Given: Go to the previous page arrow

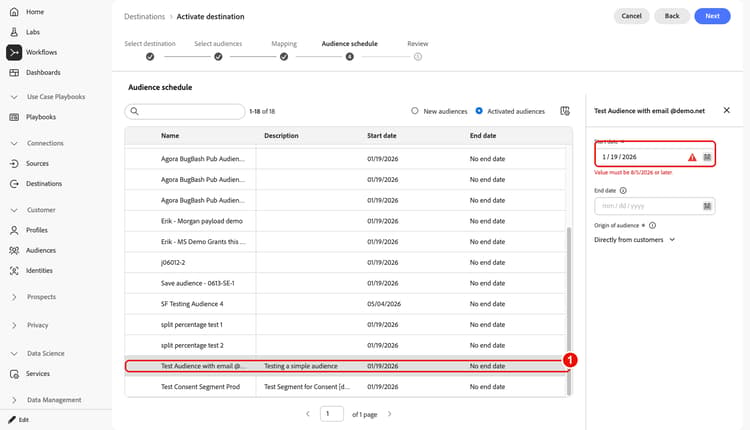Looking at the screenshot, I should click(308, 414).
